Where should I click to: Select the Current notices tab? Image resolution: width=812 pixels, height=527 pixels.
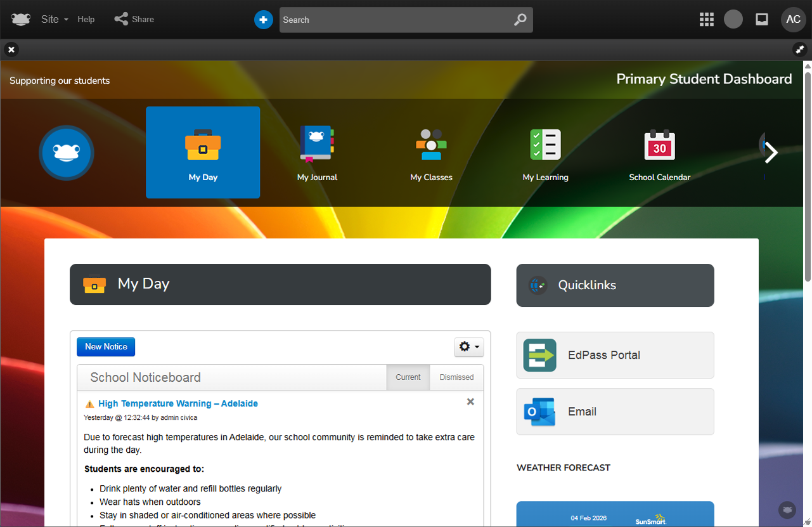tap(408, 377)
